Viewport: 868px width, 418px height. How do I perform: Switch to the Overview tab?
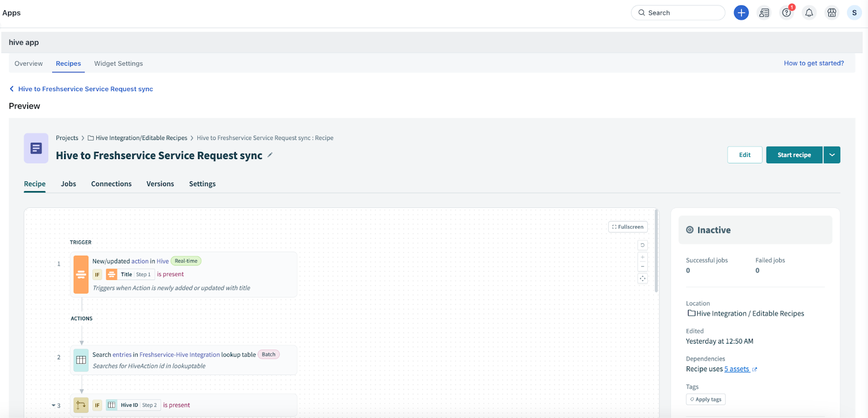pos(29,64)
